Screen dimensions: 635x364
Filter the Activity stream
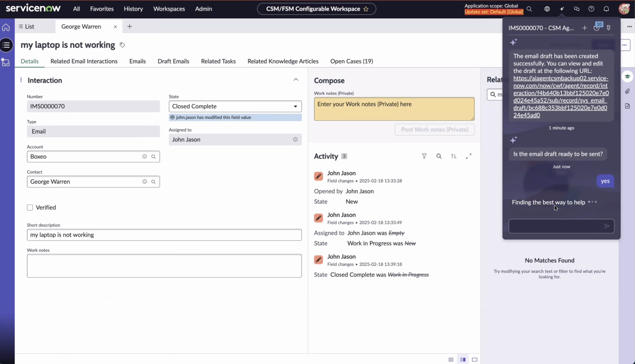(424, 156)
